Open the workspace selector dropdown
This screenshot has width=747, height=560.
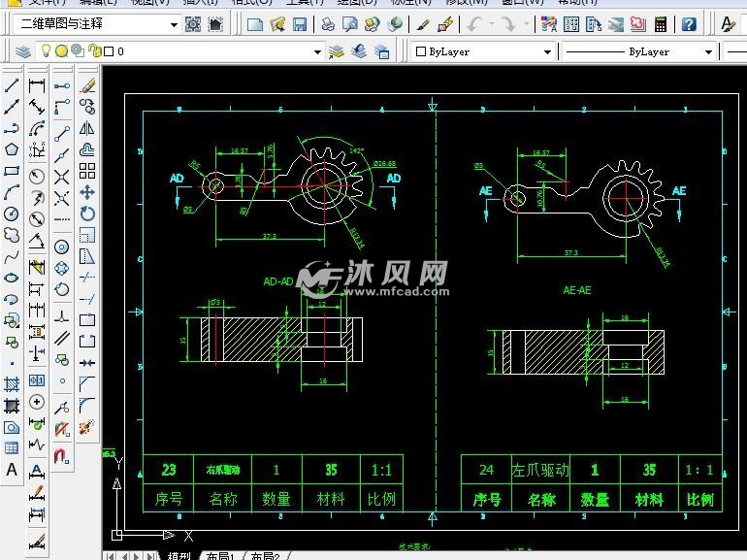[175, 24]
